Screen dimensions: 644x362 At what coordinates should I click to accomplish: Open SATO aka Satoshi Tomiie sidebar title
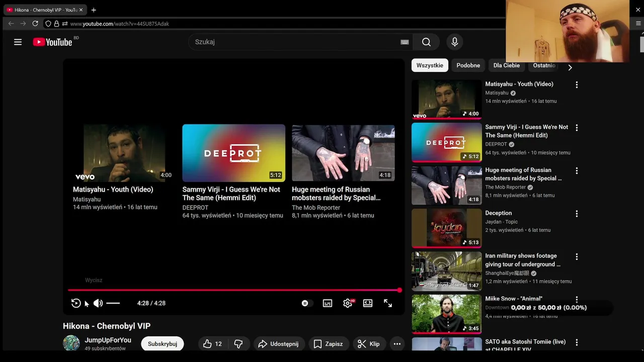525,345
